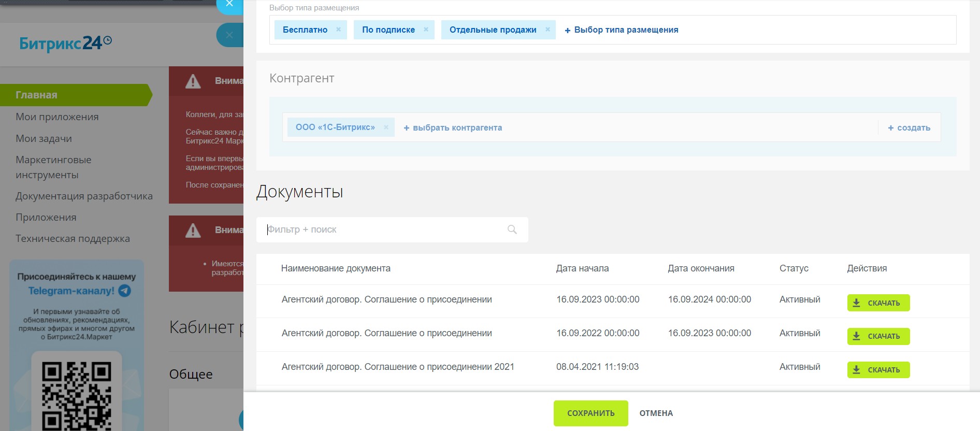980x431 pixels.
Task: Click the Документы section heading
Action: click(x=299, y=192)
